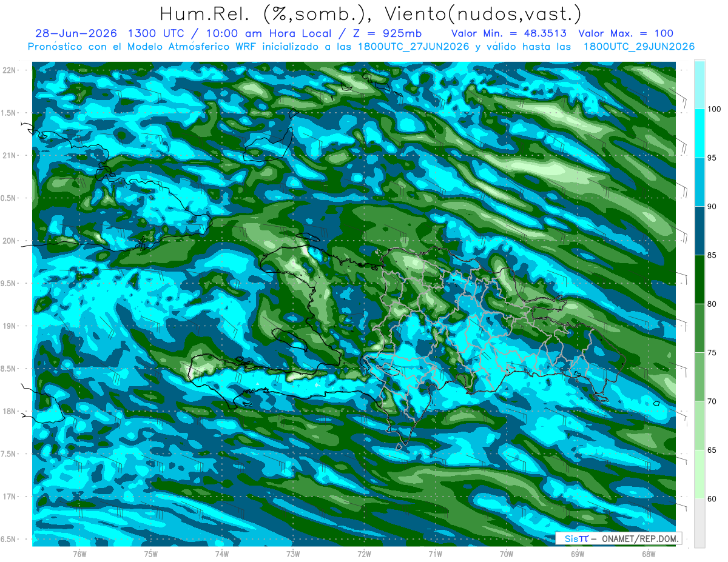This screenshot has width=728, height=562.
Task: Select the pale green 60–65 legend band
Action: click(699, 474)
